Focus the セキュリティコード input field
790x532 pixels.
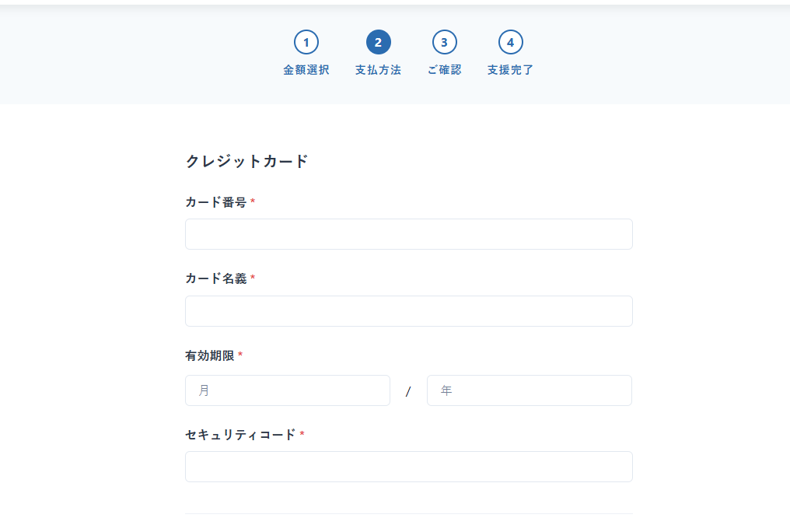pyautogui.click(x=408, y=467)
